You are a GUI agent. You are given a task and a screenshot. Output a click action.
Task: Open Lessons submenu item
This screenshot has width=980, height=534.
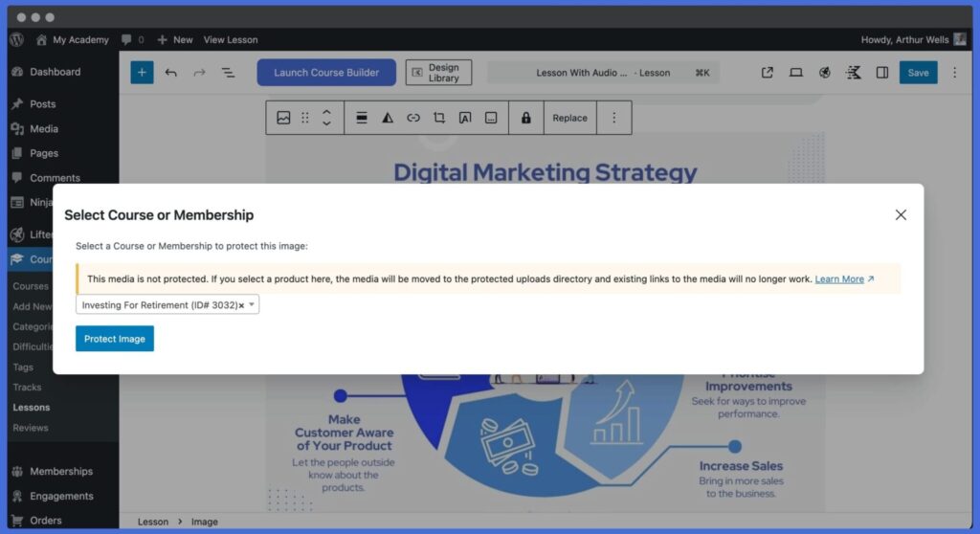[x=32, y=407]
